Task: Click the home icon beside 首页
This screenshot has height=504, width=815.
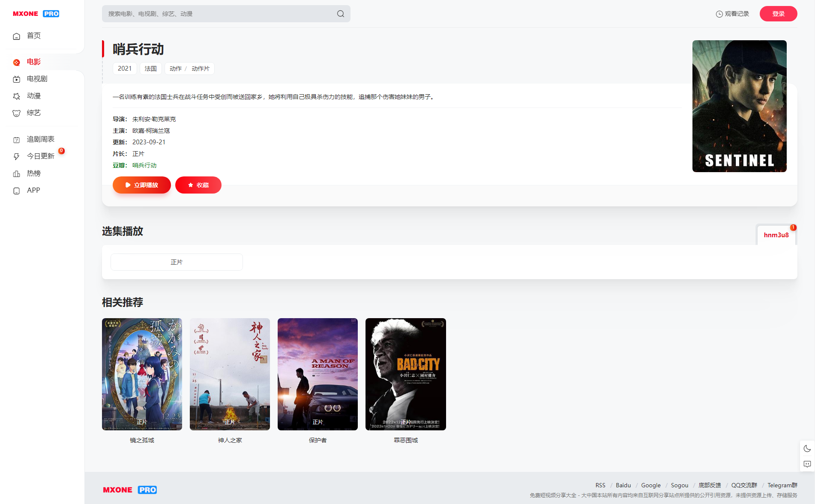Action: 16,36
